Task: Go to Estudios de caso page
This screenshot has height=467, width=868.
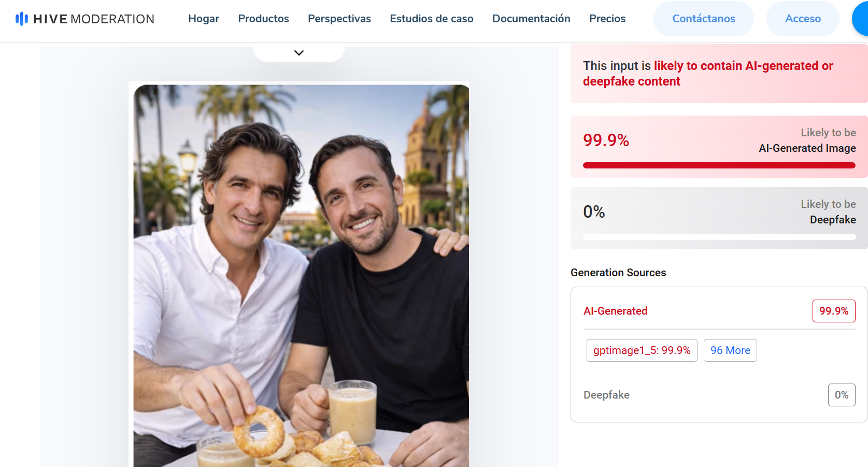Action: click(432, 19)
